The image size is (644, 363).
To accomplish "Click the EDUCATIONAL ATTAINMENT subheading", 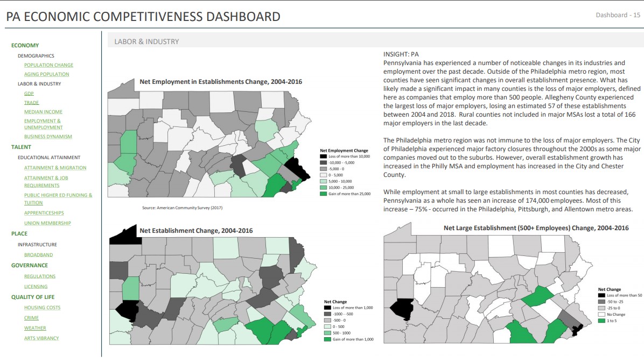I will [49, 158].
